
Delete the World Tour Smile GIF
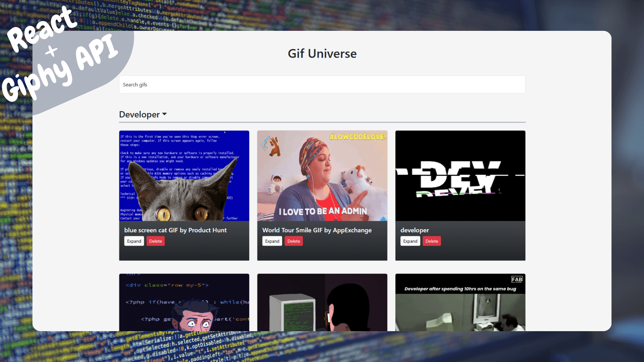click(293, 241)
